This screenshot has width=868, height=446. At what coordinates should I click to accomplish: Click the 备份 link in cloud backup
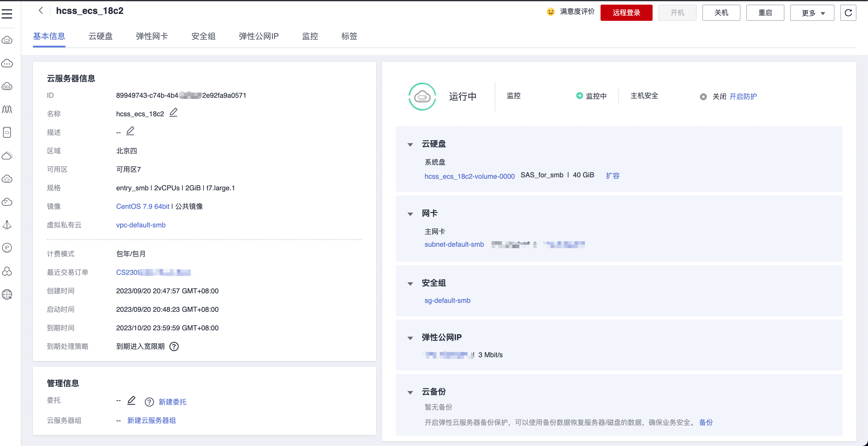coord(706,422)
